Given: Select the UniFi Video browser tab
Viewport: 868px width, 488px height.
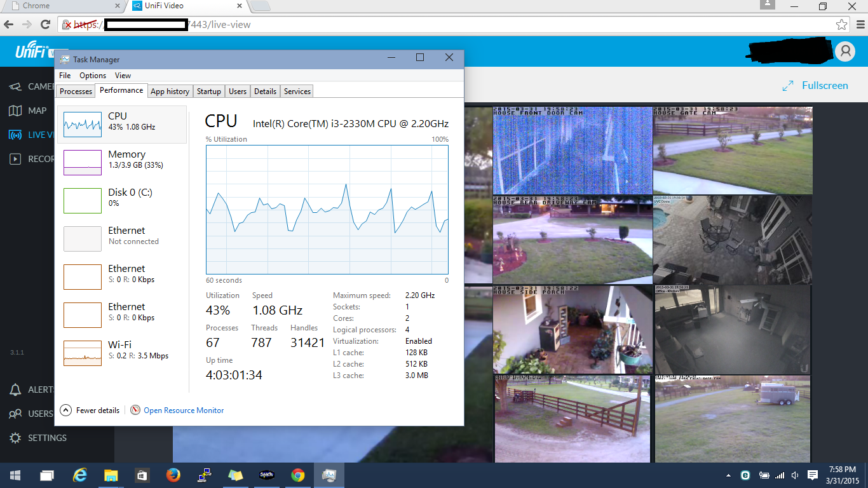Looking at the screenshot, I should point(187,6).
